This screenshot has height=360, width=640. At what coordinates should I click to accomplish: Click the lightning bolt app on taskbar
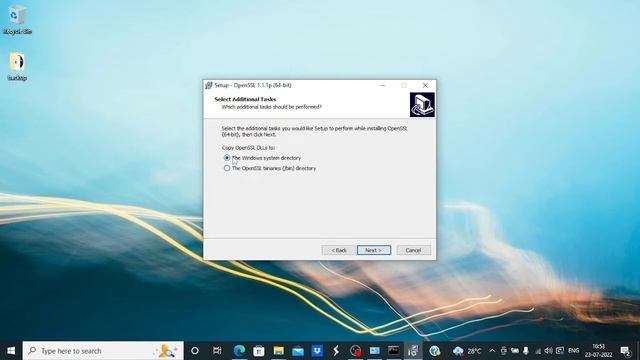[336, 351]
